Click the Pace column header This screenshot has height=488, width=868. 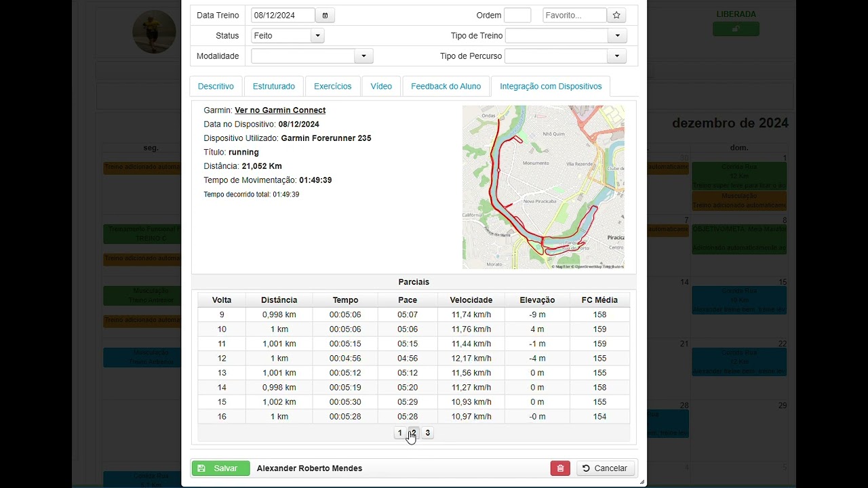(408, 300)
